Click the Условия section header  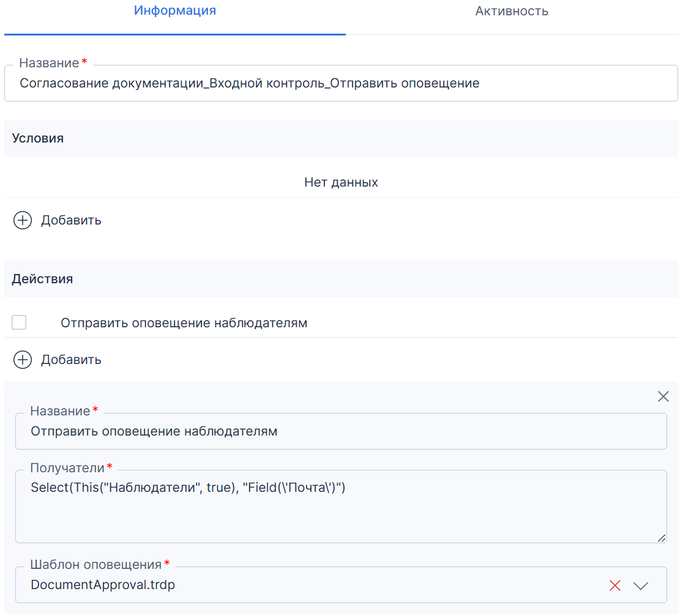coord(341,138)
